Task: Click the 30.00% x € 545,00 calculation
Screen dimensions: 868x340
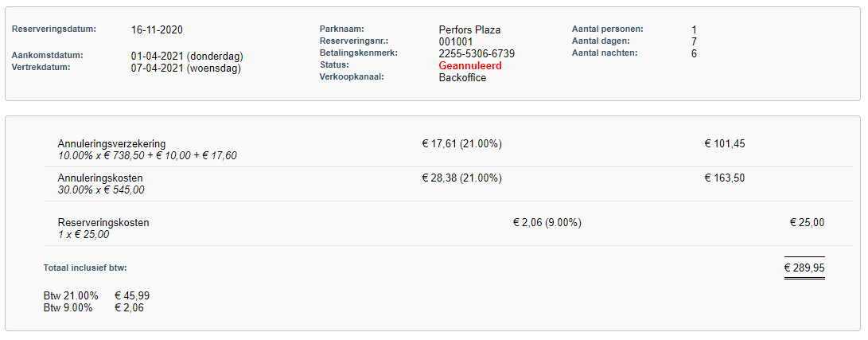Action: [101, 190]
